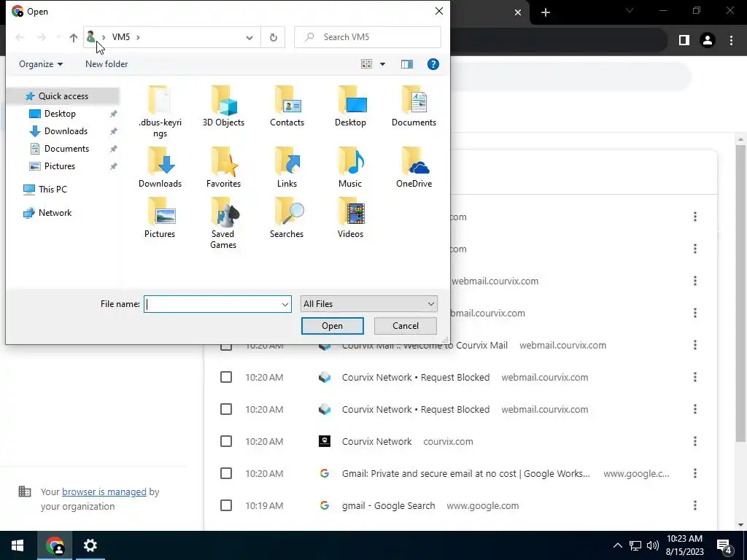Select the Contacts folder icon
Viewport: 747px width, 560px height.
pos(287,106)
